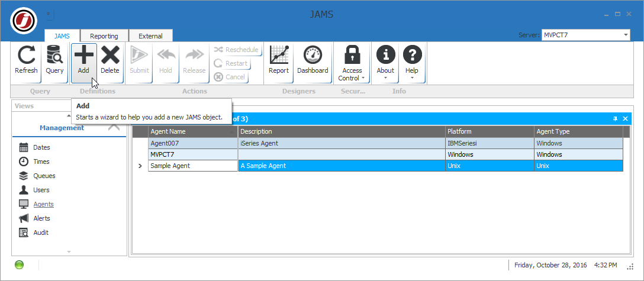The width and height of the screenshot is (644, 281).
Task: Click the 4:32 PM time in status bar
Action: 606,265
